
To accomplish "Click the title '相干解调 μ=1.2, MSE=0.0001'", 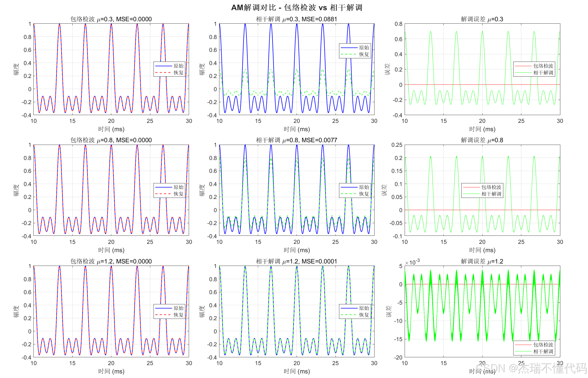I will pos(296,261).
